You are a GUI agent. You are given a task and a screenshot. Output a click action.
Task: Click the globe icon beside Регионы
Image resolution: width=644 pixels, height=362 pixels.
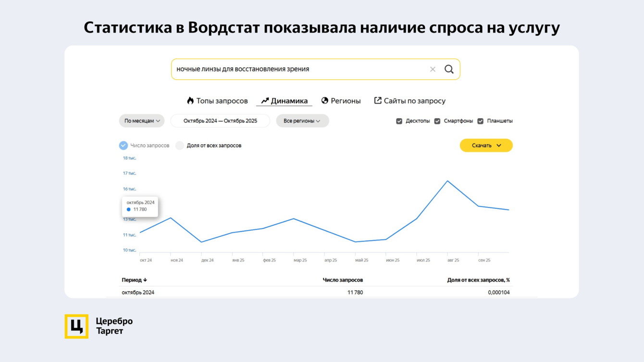pyautogui.click(x=325, y=100)
